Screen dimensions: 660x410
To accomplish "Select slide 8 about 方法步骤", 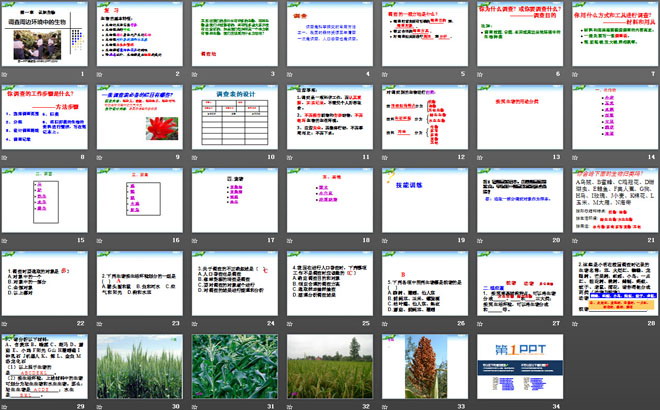I will [x=45, y=122].
